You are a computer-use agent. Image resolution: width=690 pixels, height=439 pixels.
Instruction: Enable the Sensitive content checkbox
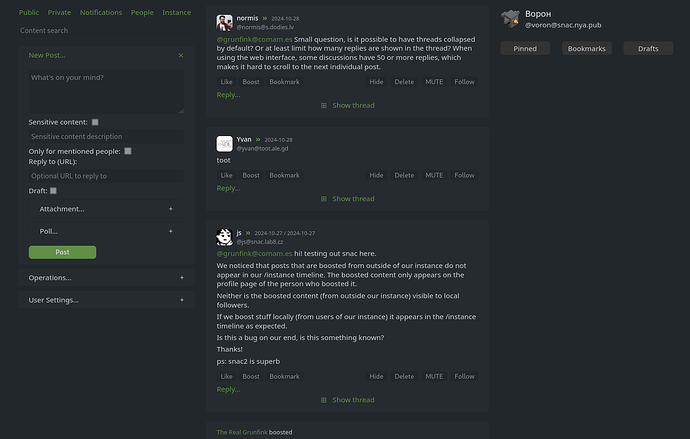tap(95, 122)
